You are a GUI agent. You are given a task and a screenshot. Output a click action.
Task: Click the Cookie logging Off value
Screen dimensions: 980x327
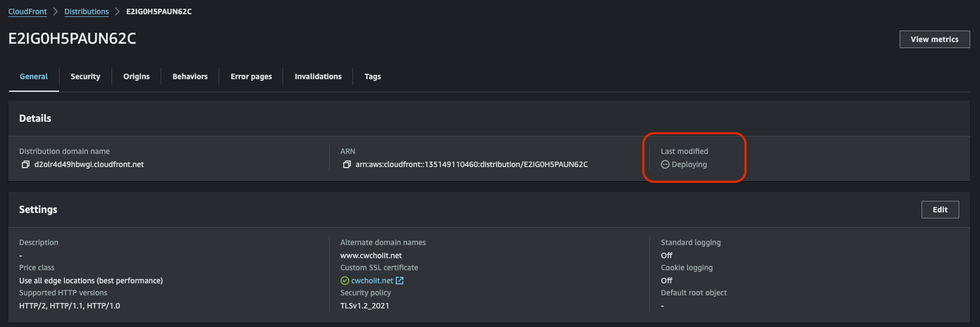click(667, 281)
